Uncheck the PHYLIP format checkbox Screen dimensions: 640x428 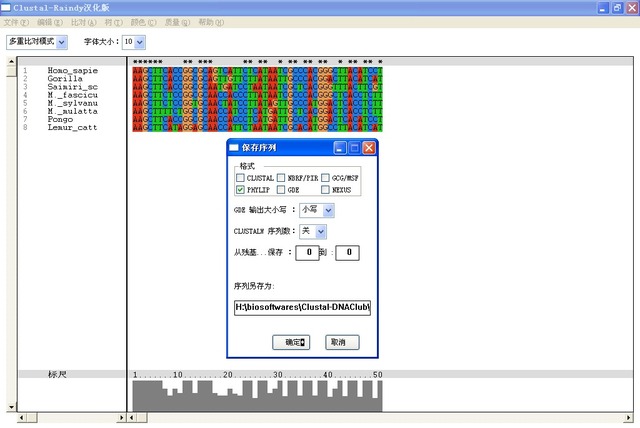pos(240,190)
